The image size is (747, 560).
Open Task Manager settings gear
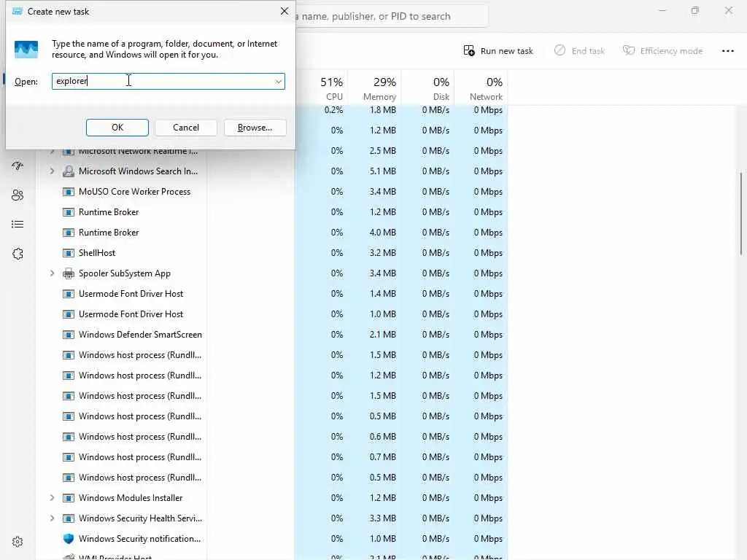click(x=18, y=542)
